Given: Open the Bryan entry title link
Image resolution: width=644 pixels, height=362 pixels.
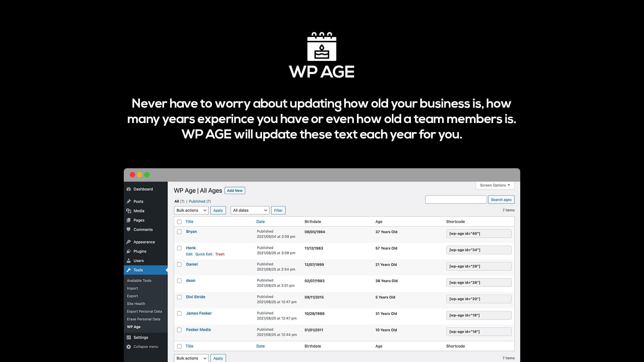Looking at the screenshot, I should click(192, 232).
